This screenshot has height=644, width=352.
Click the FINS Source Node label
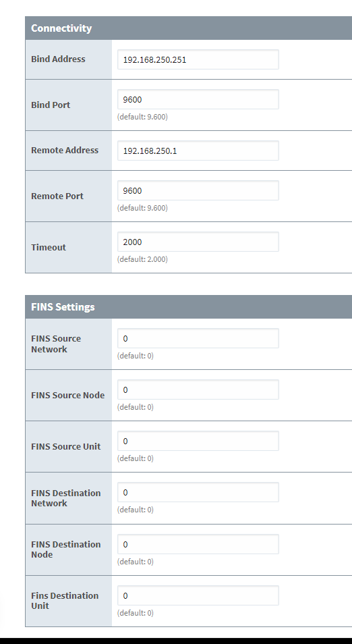click(x=67, y=395)
